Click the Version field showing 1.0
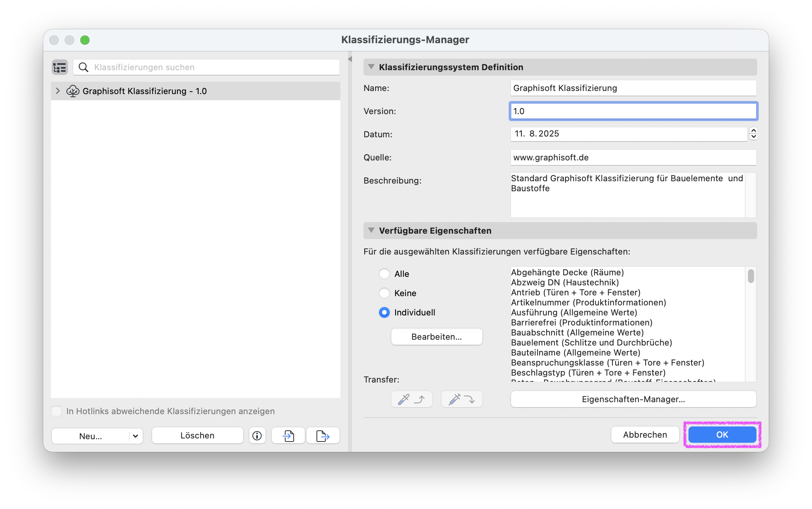812x509 pixels. pos(633,111)
